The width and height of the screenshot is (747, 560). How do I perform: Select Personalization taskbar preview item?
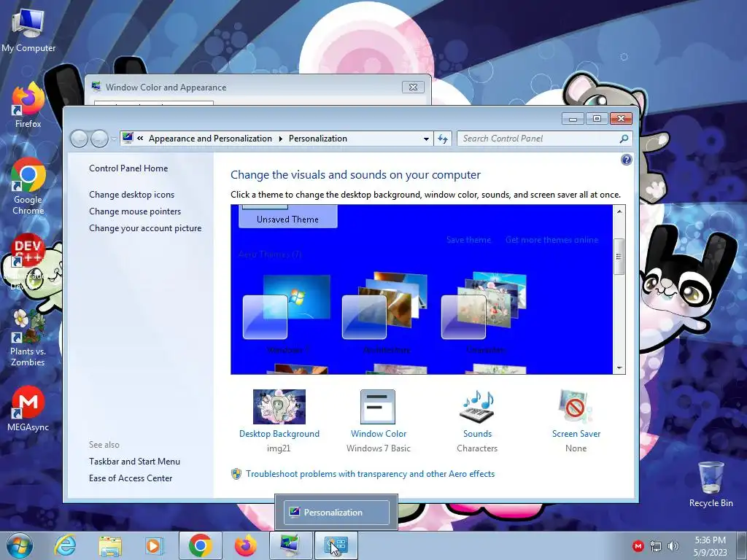click(x=336, y=513)
